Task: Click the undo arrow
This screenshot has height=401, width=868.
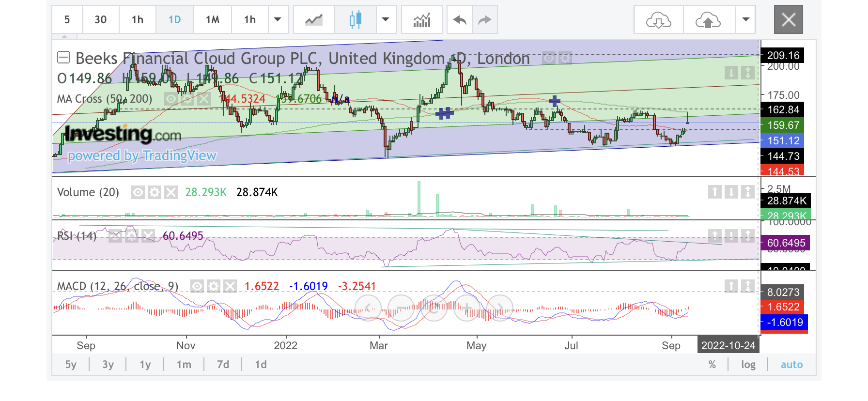Action: 460,20
